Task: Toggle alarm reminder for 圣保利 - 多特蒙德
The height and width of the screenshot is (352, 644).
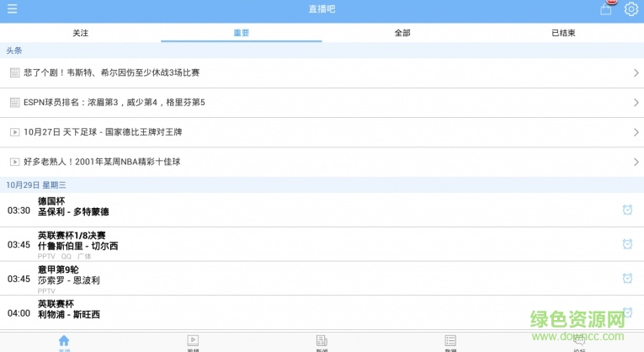Action: click(x=627, y=210)
